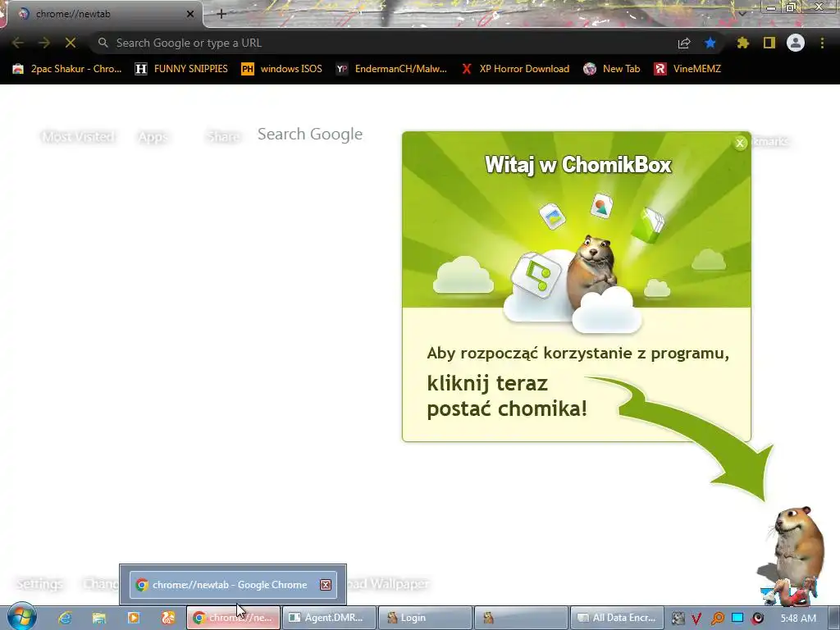The width and height of the screenshot is (840, 630).
Task: Click the Search Google box on page
Action: [x=309, y=134]
